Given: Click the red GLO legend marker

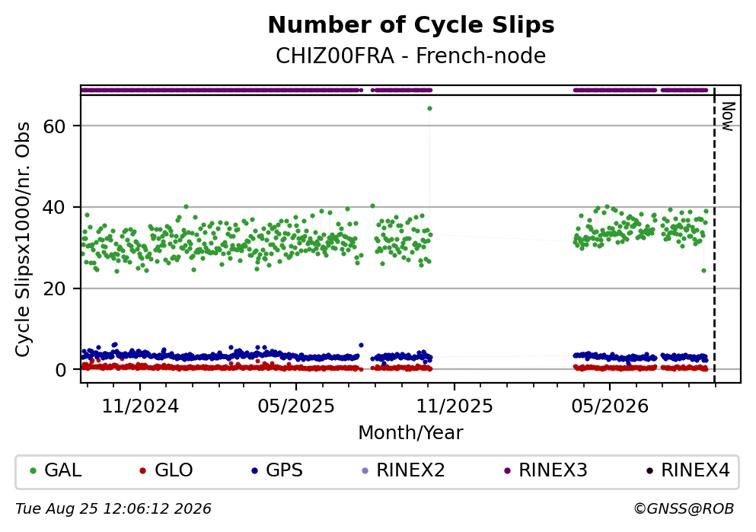Looking at the screenshot, I should 142,471.
